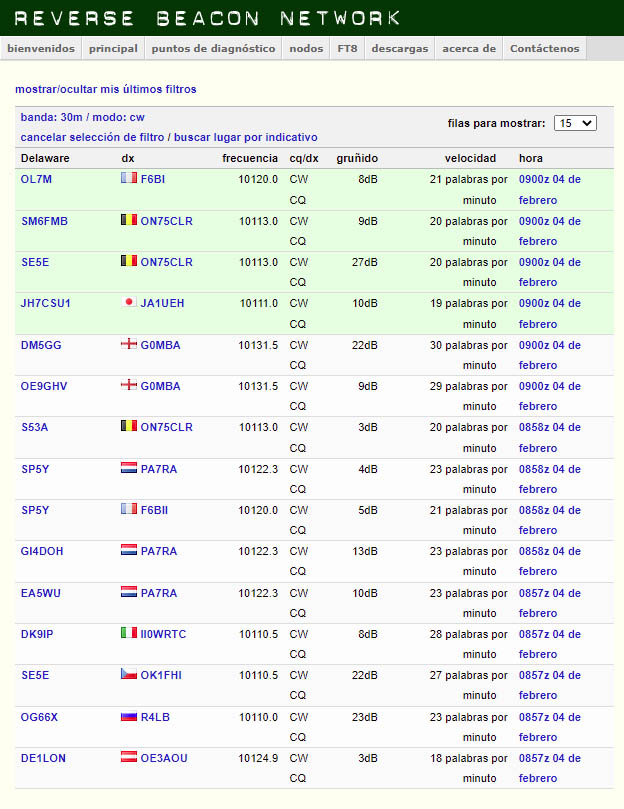Open the 'puntos de diagnóstico' menu tab
Screen dimensions: 624x809
[213, 48]
